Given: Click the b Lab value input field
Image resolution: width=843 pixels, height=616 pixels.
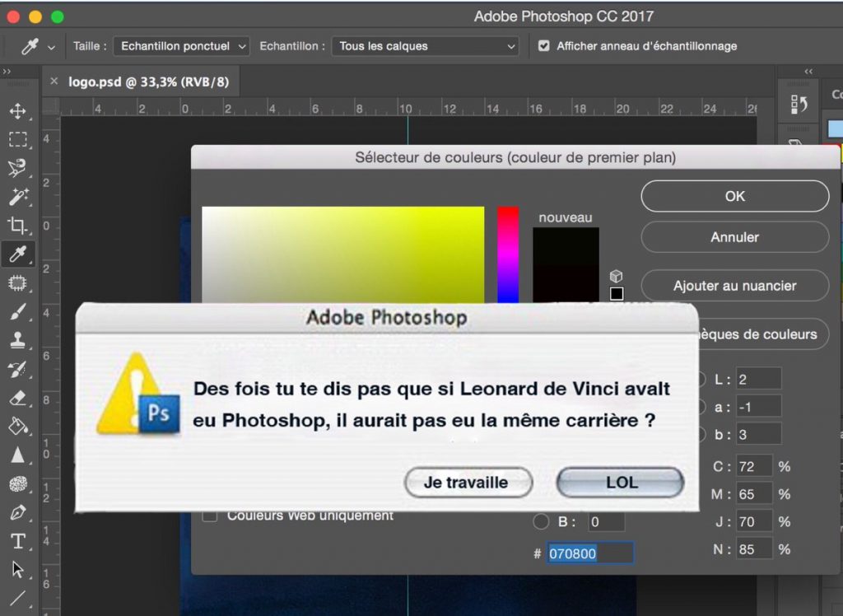Looking at the screenshot, I should coord(758,434).
